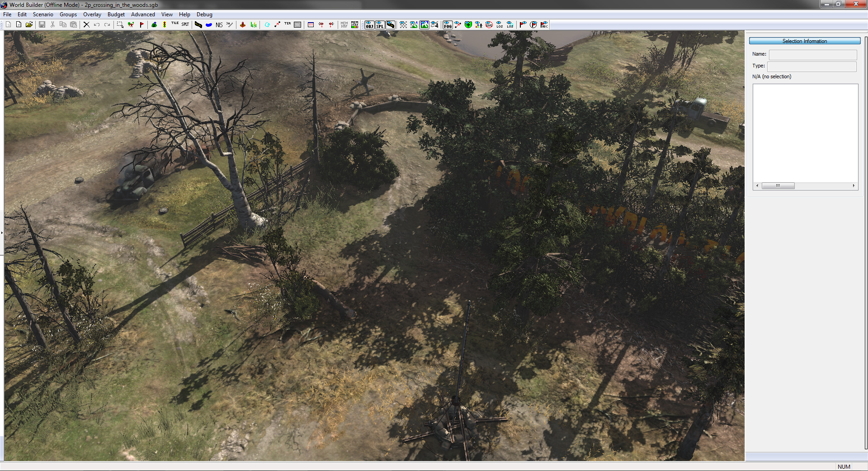The image size is (868, 471).
Task: Open the Advanced menu
Action: [143, 14]
